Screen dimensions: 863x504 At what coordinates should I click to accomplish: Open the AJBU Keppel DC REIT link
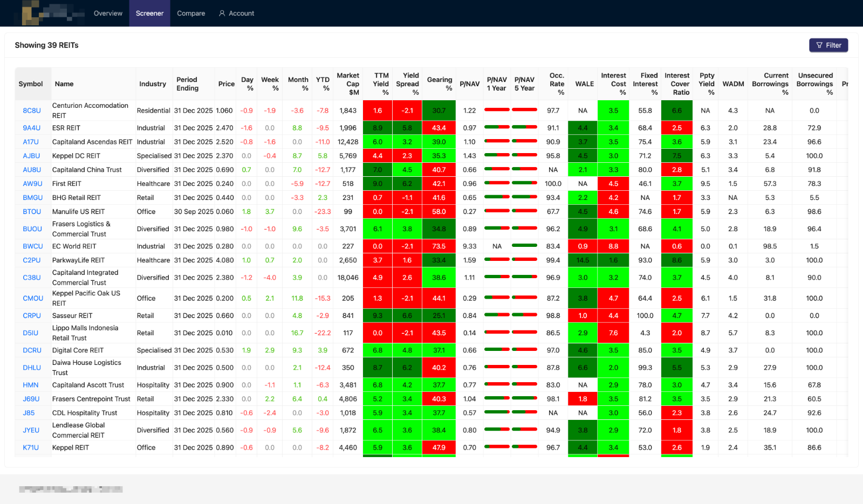click(31, 156)
